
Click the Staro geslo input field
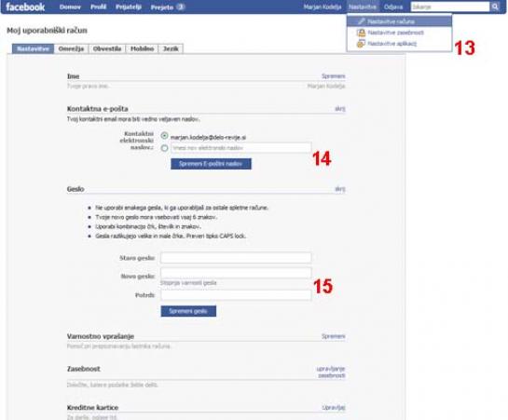(236, 258)
